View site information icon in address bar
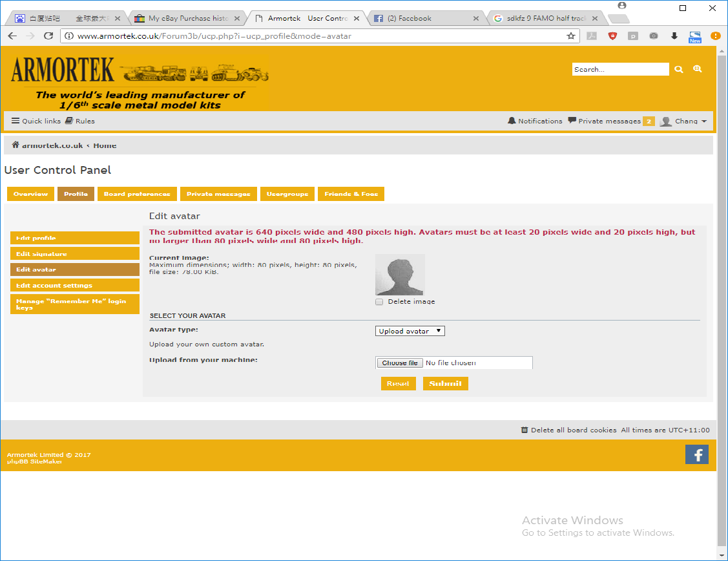This screenshot has width=728, height=561. point(68,36)
